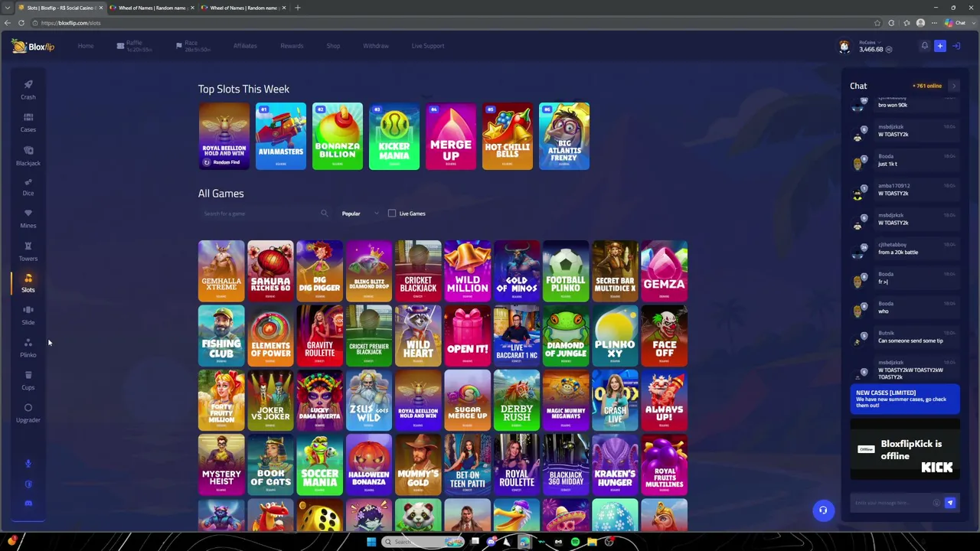This screenshot has width=980, height=551.
Task: Open the Fishing Club game tile
Action: 221,336
